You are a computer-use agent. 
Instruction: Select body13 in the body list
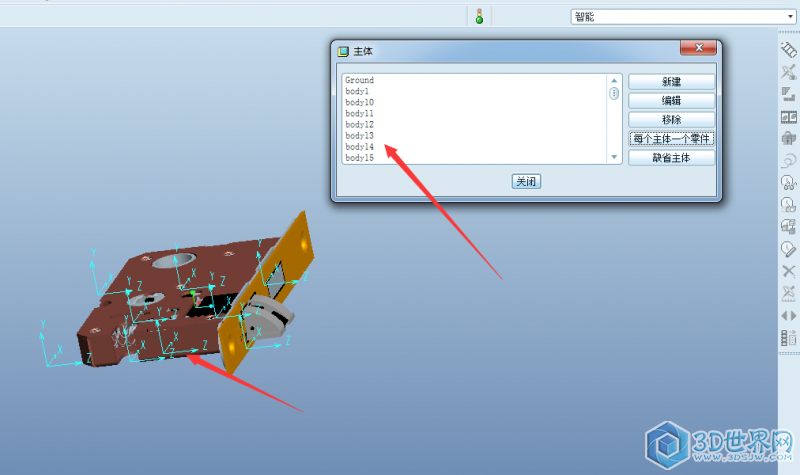[x=359, y=136]
